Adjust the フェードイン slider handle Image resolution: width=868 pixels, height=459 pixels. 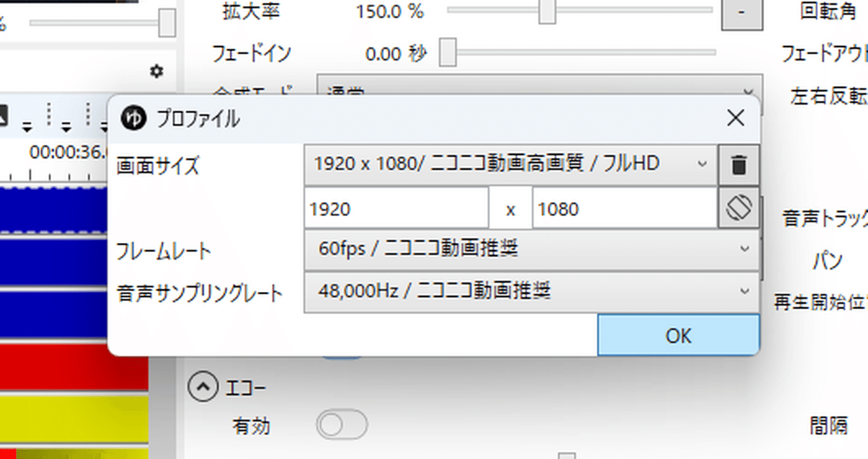[448, 53]
